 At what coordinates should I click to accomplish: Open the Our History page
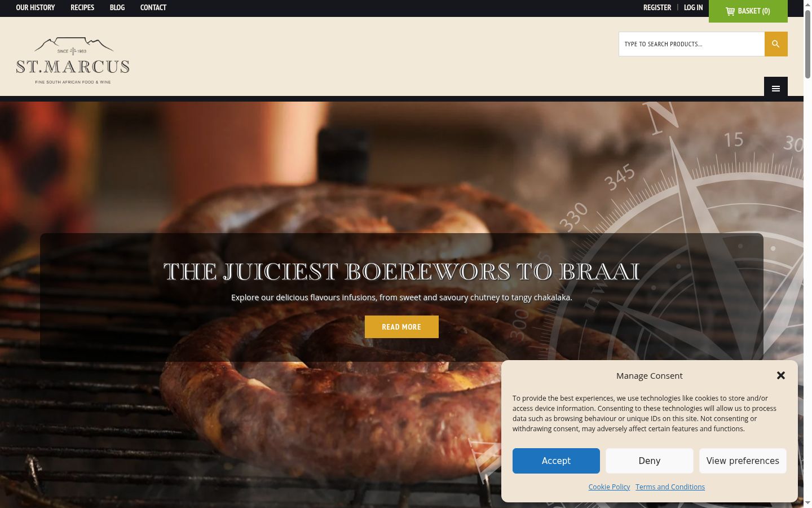tap(36, 7)
